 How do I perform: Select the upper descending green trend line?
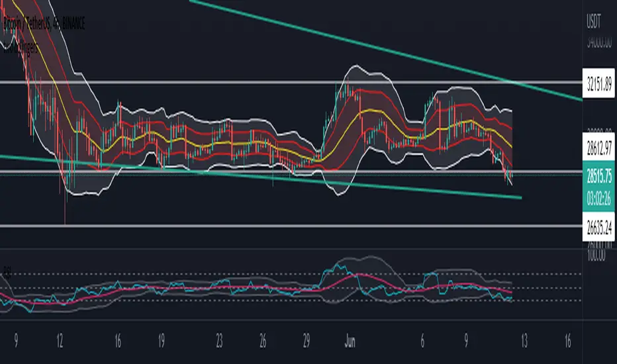pos(385,50)
